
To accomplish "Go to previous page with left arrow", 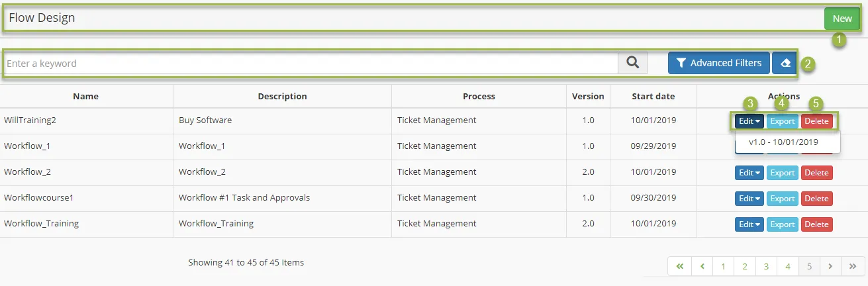I will (701, 266).
